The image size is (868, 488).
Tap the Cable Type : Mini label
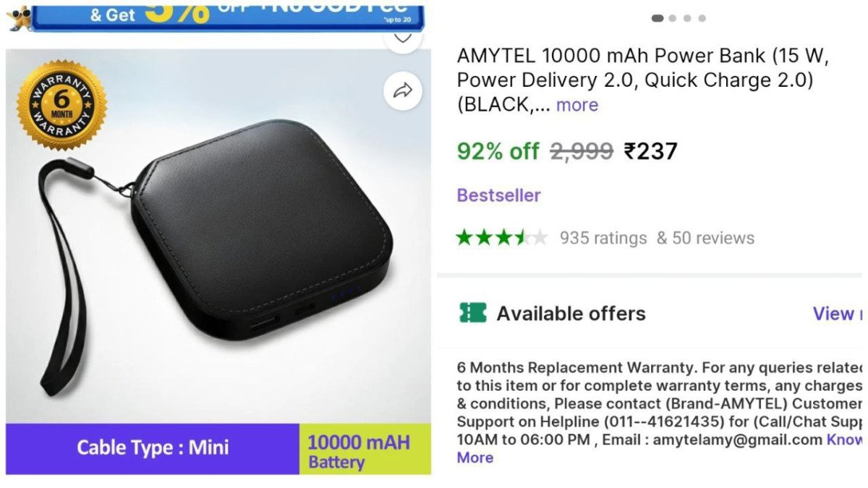tap(153, 448)
